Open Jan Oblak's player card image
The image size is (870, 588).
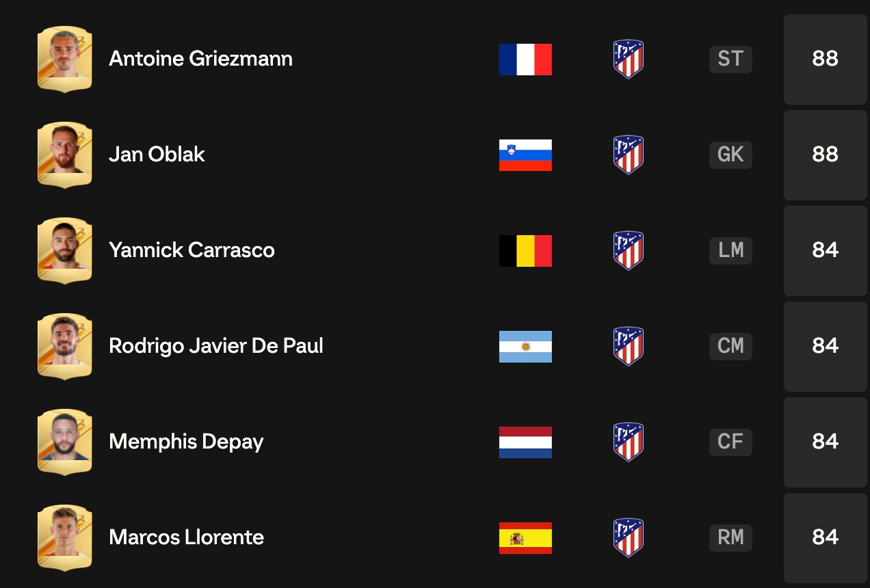point(64,155)
